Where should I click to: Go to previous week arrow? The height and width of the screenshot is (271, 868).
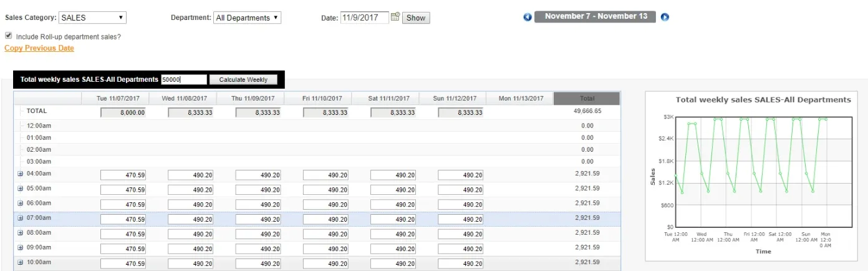pos(528,17)
